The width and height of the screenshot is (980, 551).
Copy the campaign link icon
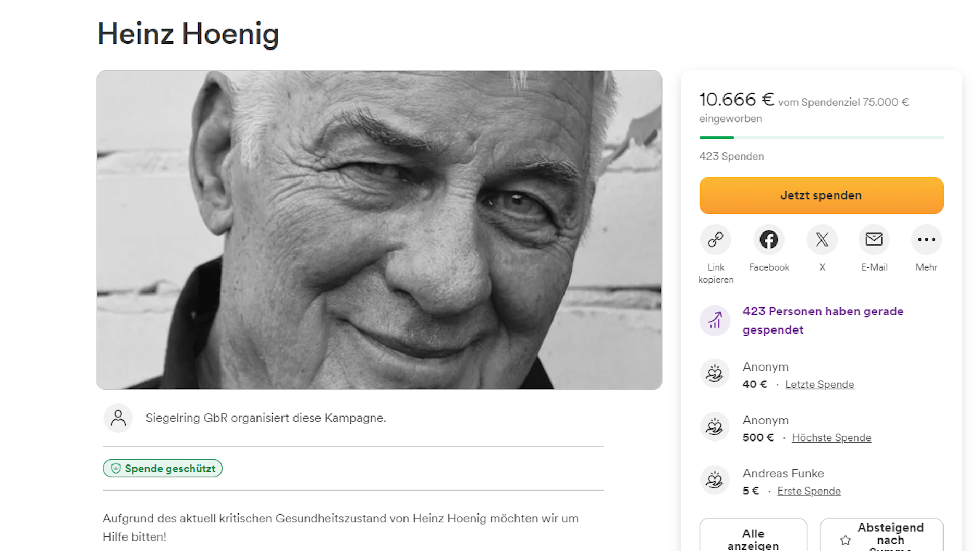click(715, 240)
